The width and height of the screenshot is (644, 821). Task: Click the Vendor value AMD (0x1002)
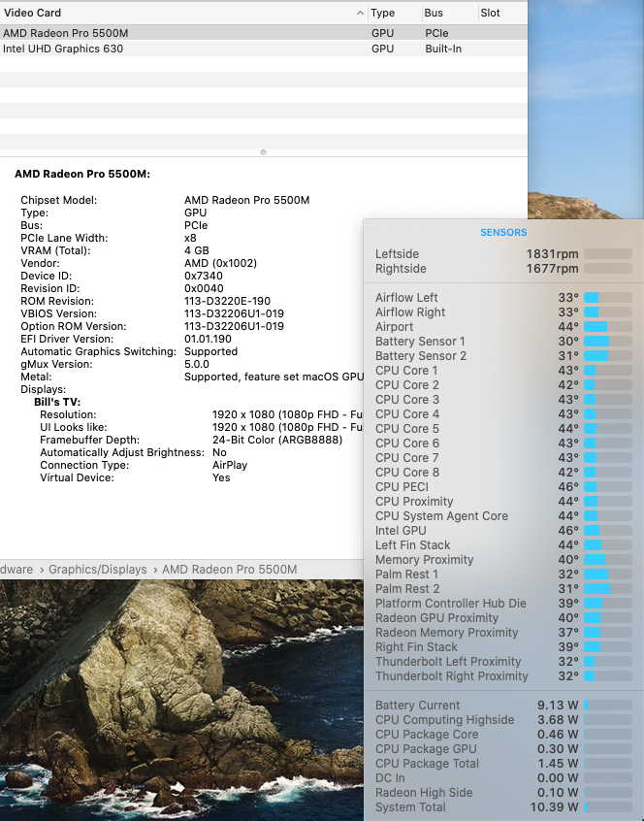click(x=220, y=263)
